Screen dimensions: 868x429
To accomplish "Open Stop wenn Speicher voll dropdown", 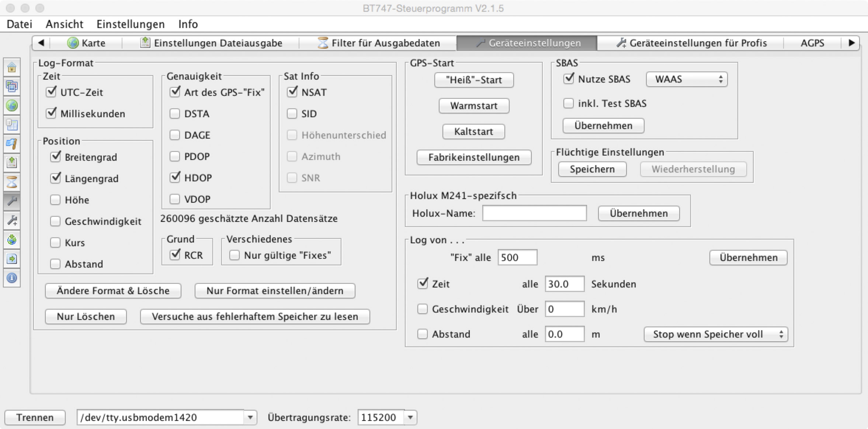I will click(715, 334).
